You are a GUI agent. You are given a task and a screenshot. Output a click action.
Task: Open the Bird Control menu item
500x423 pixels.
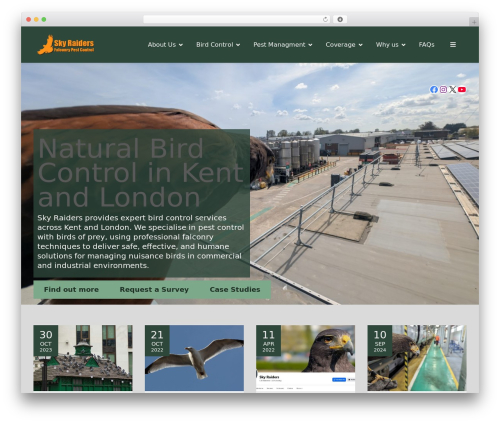click(215, 45)
